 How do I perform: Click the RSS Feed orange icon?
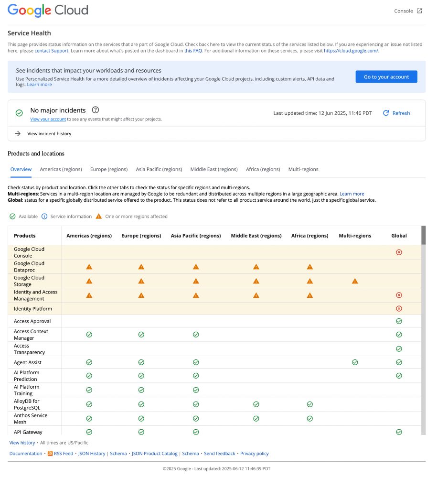tap(50, 454)
